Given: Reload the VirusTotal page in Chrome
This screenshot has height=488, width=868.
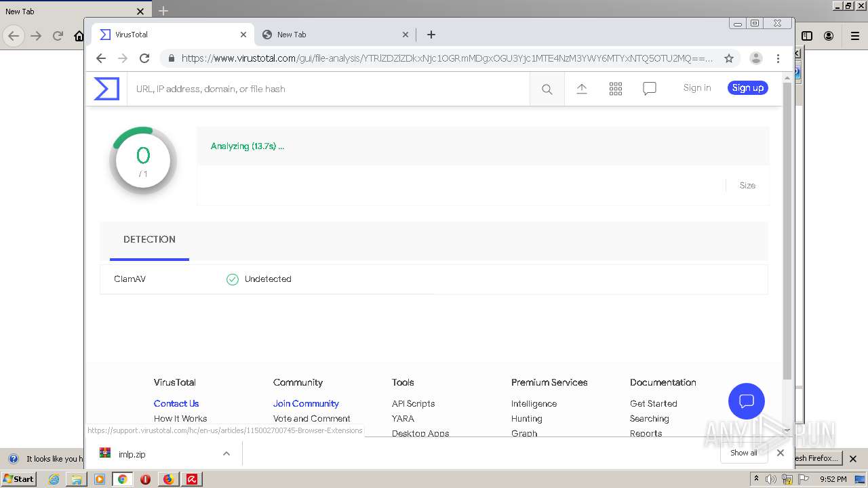Looking at the screenshot, I should click(x=144, y=58).
